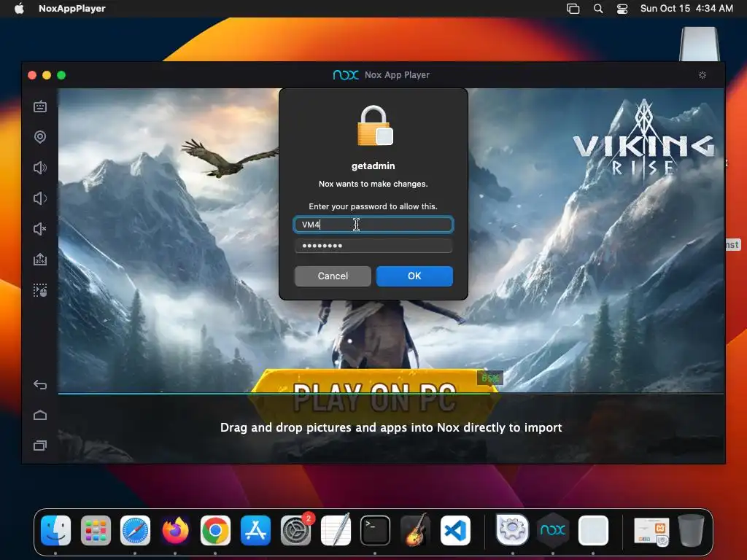747x560 pixels.
Task: Open the NoxAppPlayer menu bar item
Action: (x=72, y=8)
